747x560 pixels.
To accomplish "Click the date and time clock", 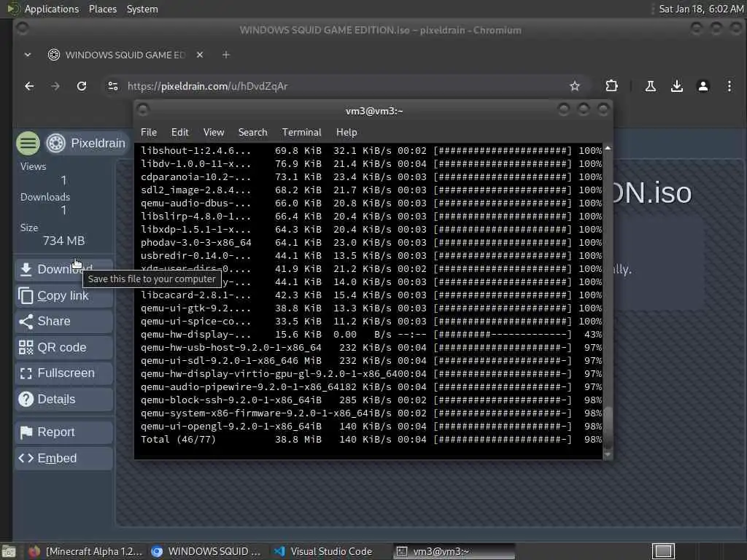I will (x=701, y=9).
